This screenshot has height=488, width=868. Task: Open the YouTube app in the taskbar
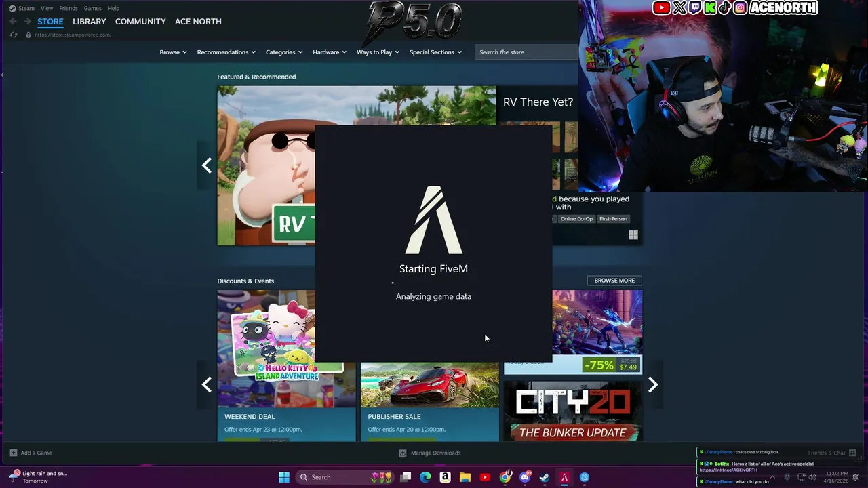pyautogui.click(x=485, y=477)
